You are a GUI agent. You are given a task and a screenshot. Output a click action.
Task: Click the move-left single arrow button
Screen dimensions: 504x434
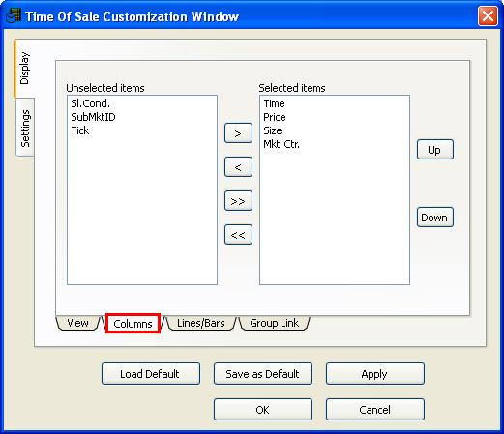tap(238, 167)
